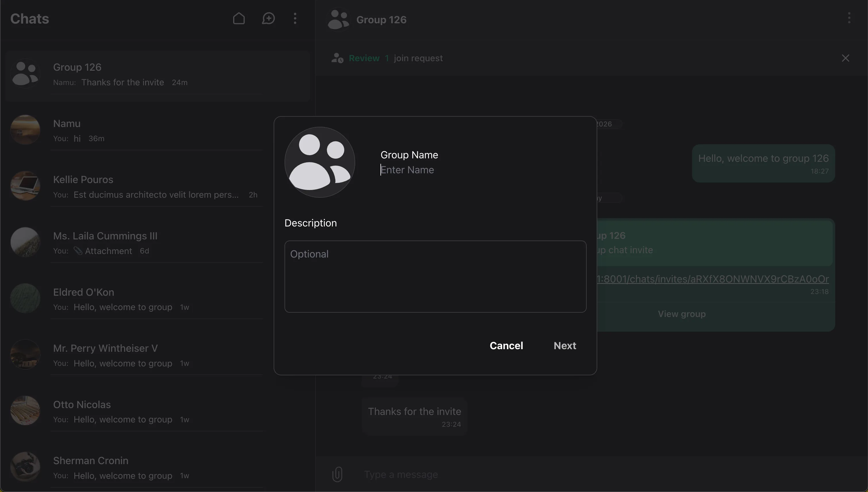Open the chats invite link in message
The height and width of the screenshot is (492, 868).
[712, 279]
